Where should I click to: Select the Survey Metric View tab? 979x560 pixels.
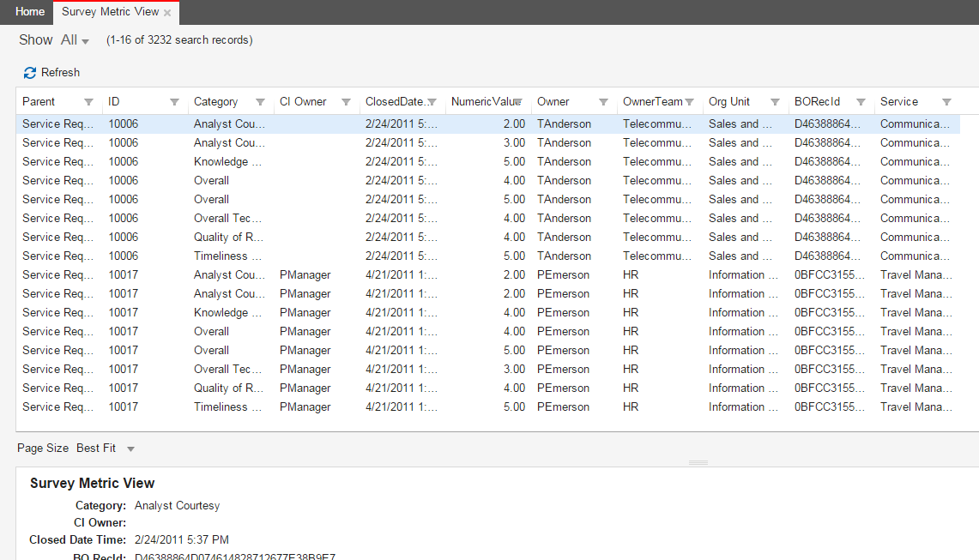pyautogui.click(x=110, y=12)
